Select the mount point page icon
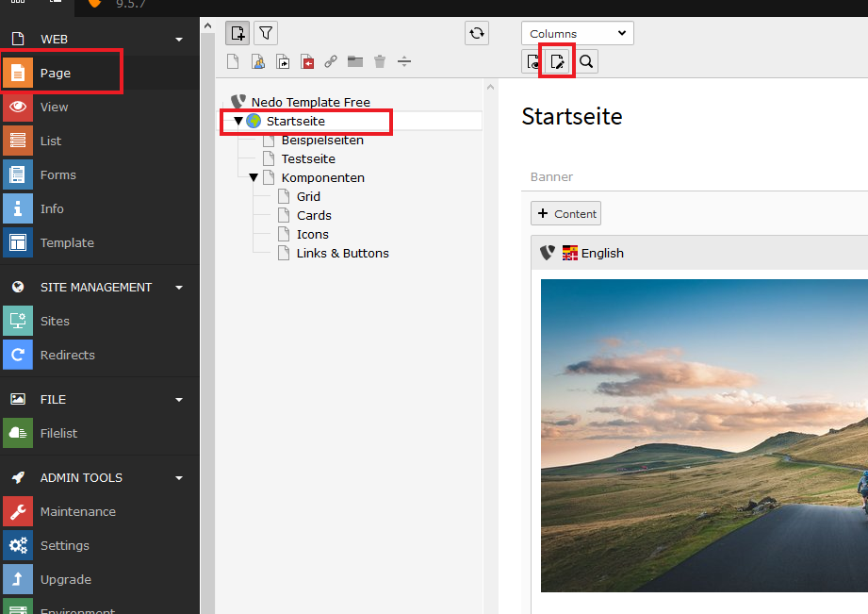Viewport: 868px width, 614px height. [x=307, y=61]
